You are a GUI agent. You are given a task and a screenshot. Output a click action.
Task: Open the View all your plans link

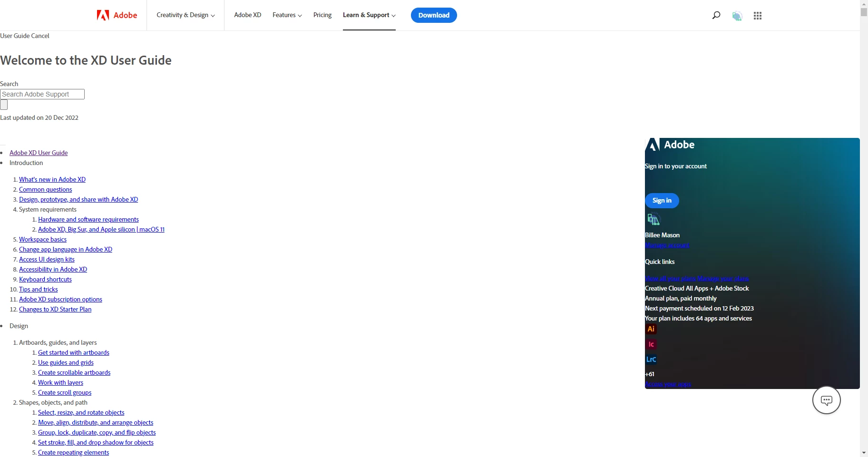(671, 279)
